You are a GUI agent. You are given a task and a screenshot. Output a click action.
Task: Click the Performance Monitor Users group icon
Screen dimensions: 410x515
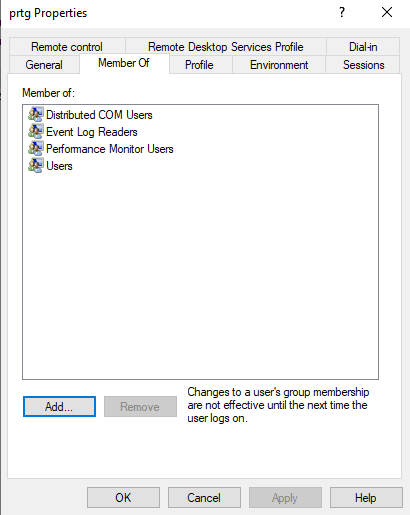35,148
